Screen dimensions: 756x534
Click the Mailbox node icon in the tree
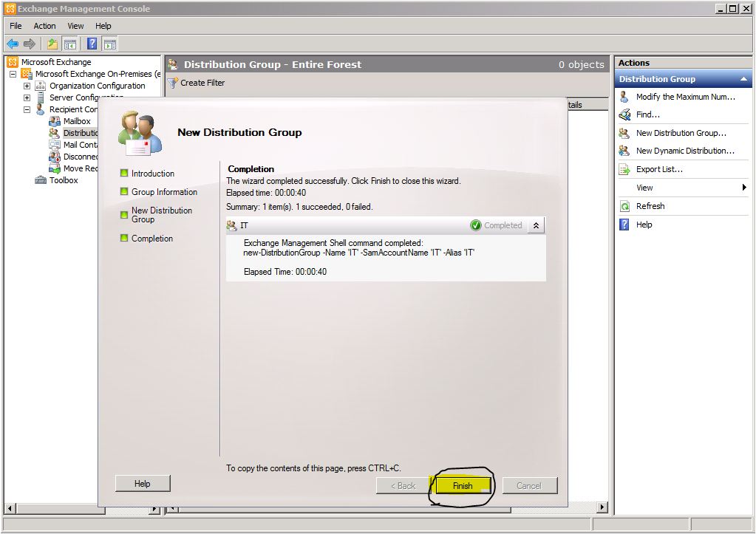pos(55,121)
